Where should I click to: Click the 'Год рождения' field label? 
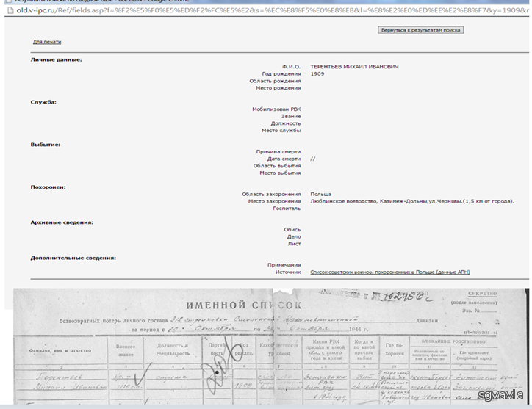[281, 74]
